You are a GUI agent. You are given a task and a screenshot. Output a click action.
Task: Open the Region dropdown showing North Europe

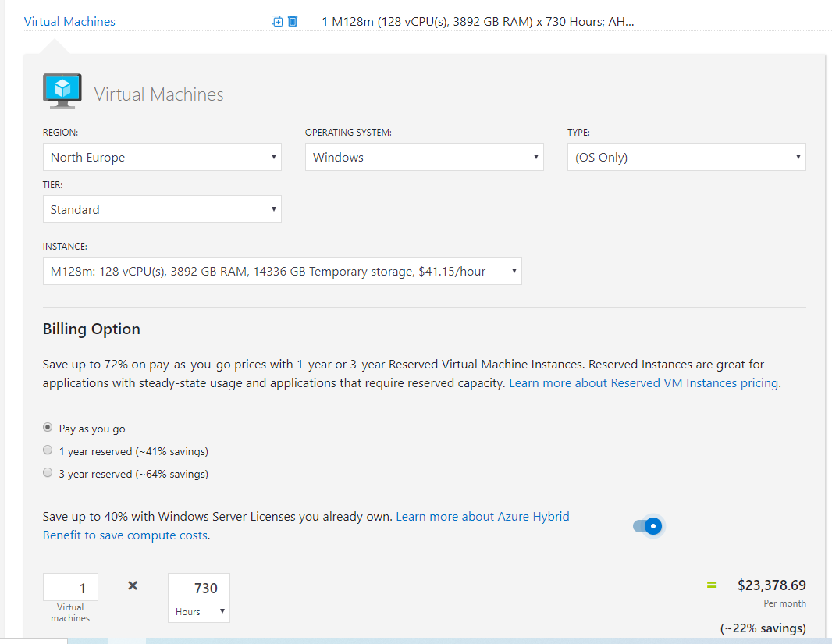tap(162, 157)
